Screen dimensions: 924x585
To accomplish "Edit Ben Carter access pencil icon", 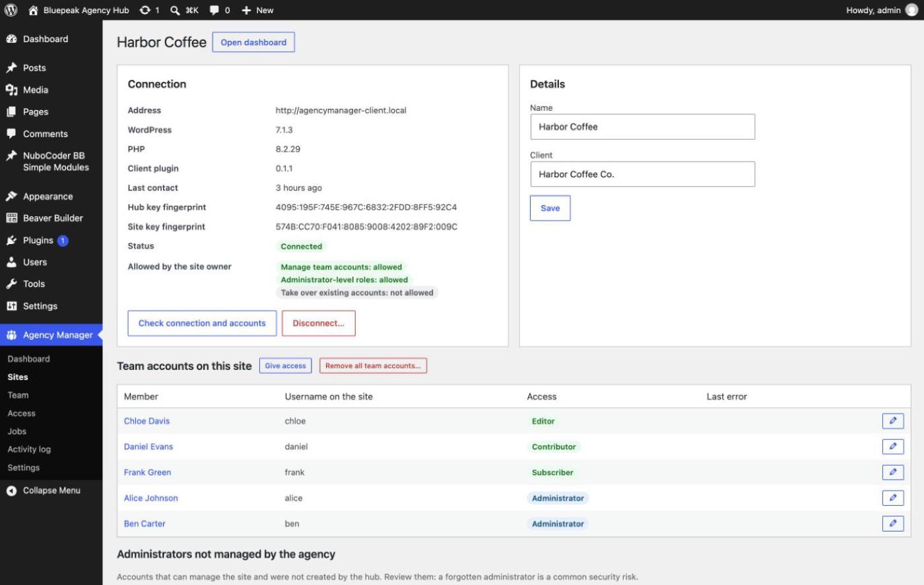I will pos(893,524).
